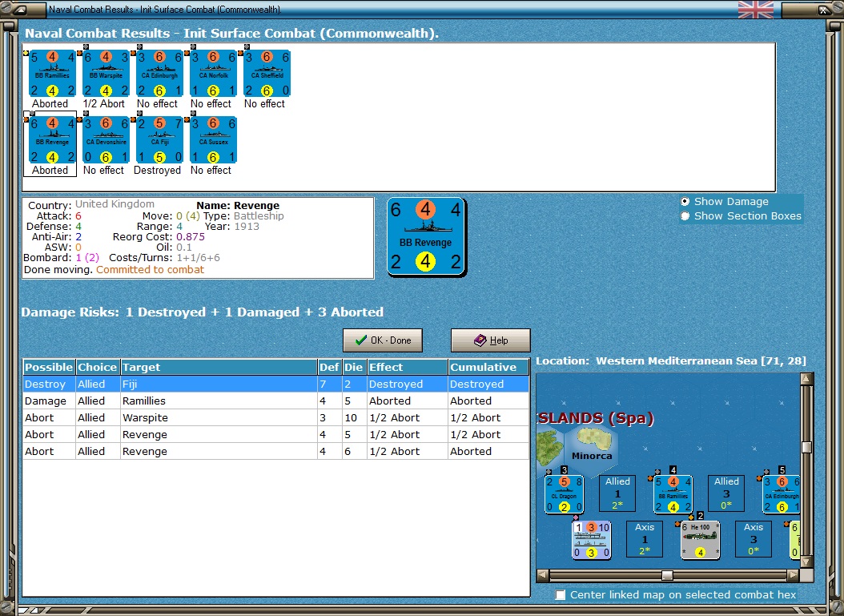Image resolution: width=844 pixels, height=616 pixels.
Task: Click the Location Western Mediterranean Sea label
Action: (671, 360)
